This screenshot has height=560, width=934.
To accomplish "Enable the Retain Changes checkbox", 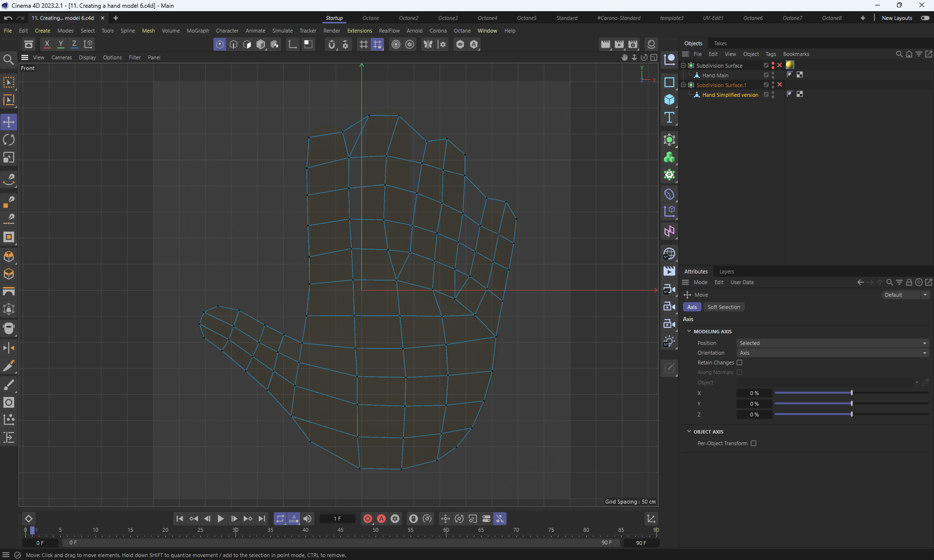I will point(739,362).
